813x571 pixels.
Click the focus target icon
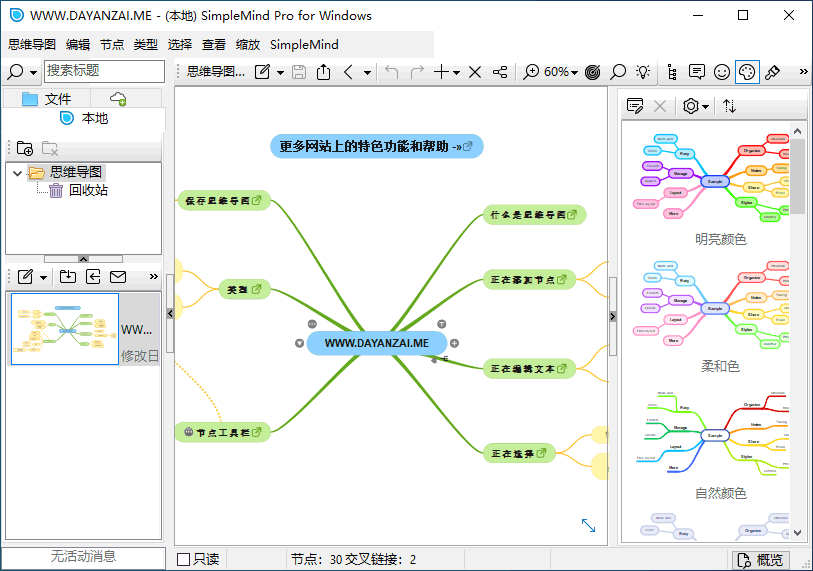(593, 72)
